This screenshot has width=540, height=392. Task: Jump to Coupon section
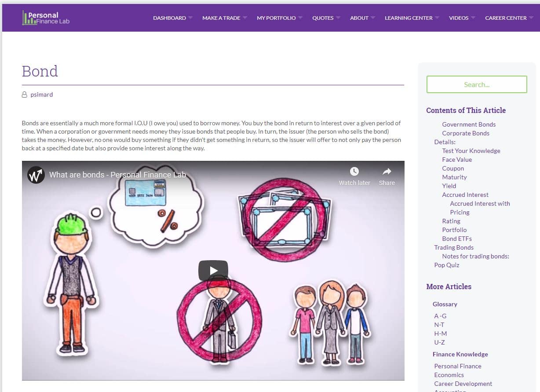point(453,168)
